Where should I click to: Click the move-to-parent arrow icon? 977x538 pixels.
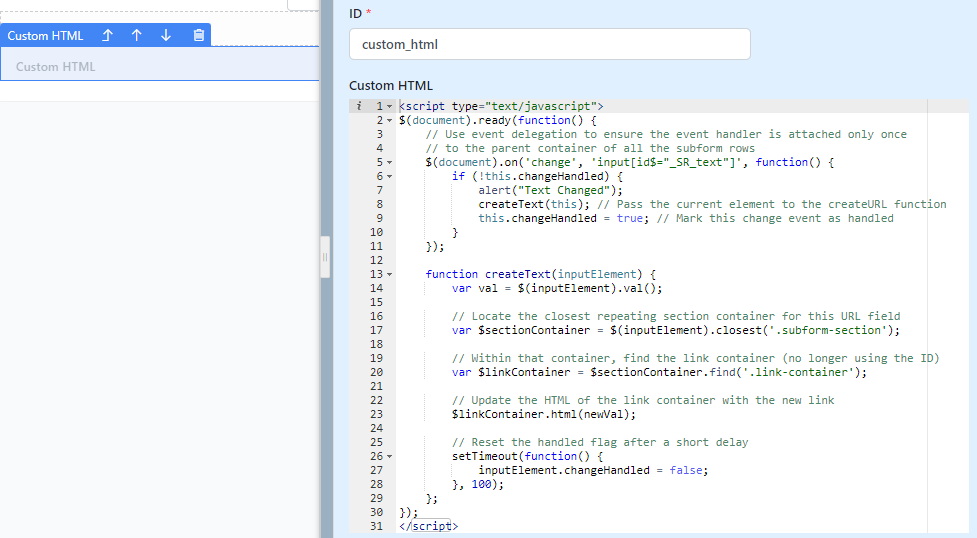pos(107,35)
